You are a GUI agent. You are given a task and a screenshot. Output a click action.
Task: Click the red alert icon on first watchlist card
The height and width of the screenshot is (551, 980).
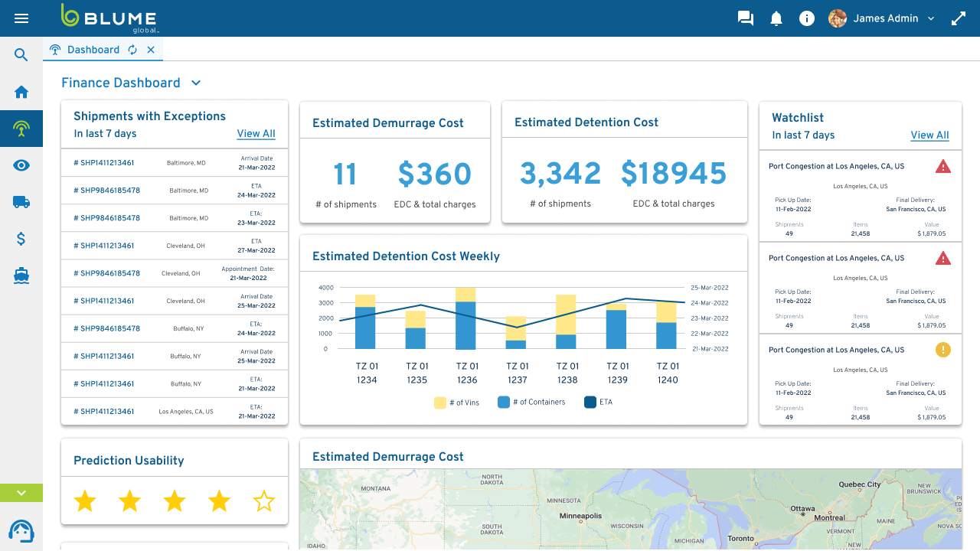pyautogui.click(x=943, y=166)
